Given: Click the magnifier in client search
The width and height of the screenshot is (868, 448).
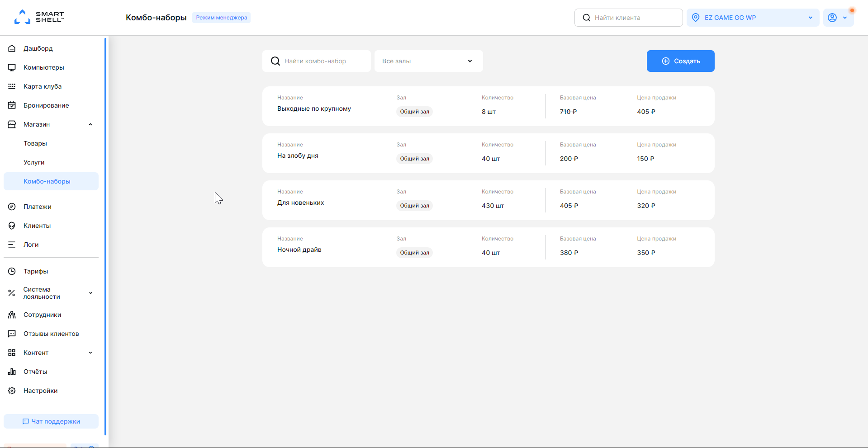Looking at the screenshot, I should (x=587, y=18).
